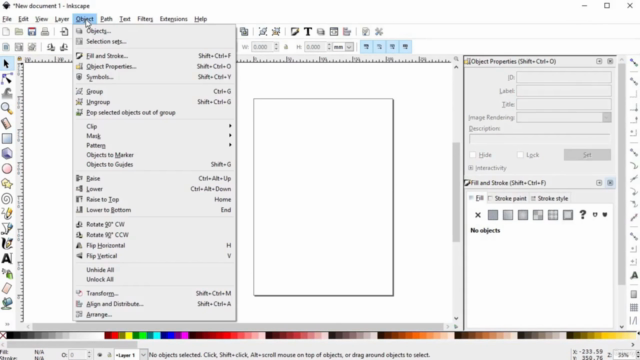Toggle scale stroke width affect button

tap(366, 47)
